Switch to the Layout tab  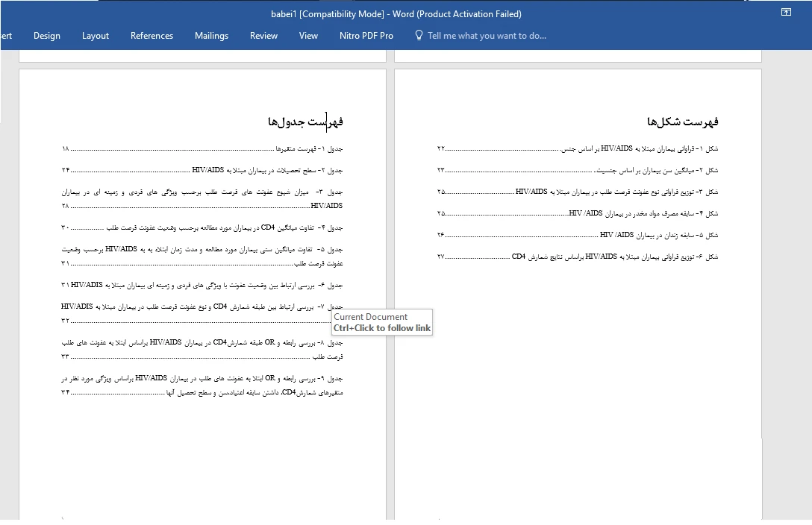point(96,36)
